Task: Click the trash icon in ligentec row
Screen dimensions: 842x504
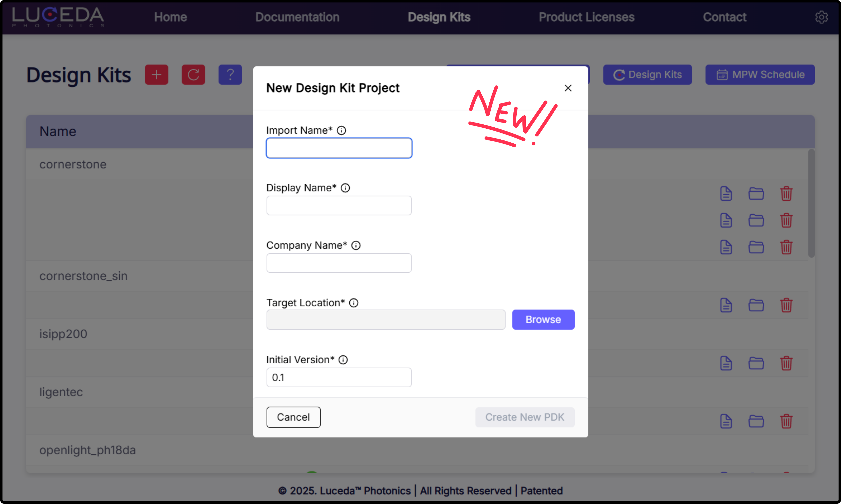Action: click(786, 422)
